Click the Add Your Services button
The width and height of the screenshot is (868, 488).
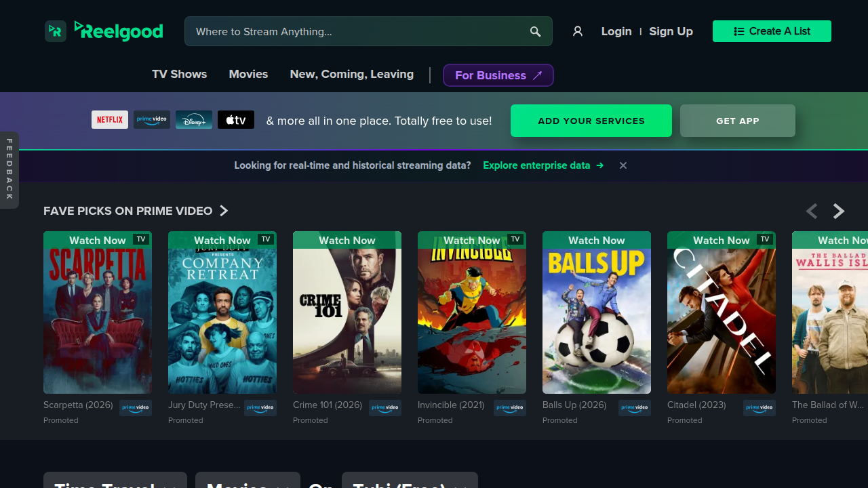(591, 121)
